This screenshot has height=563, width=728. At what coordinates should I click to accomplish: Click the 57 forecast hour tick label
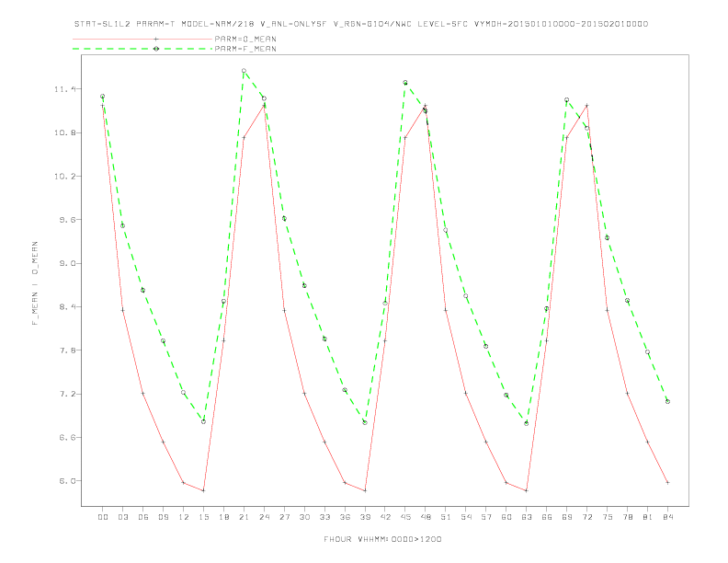[x=486, y=517]
